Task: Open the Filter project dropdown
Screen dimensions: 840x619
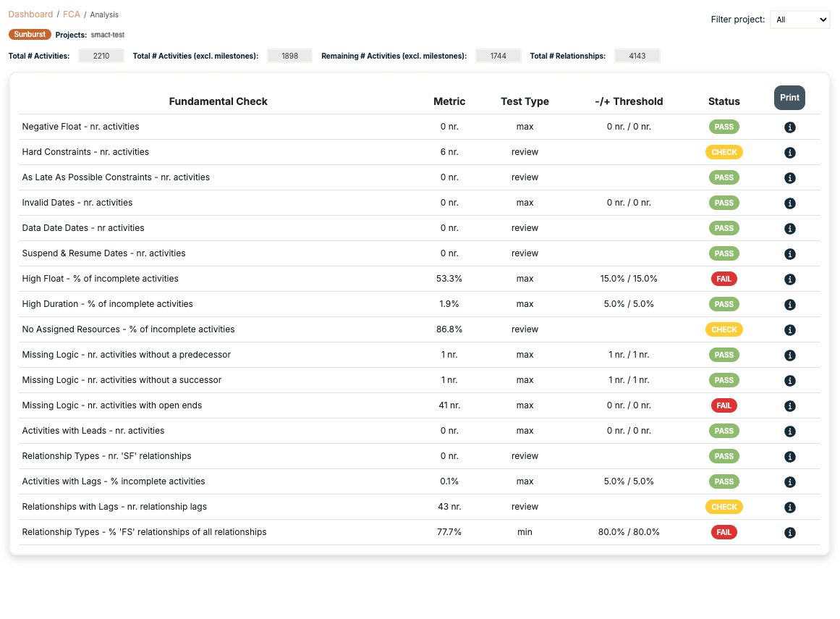Action: coord(799,20)
